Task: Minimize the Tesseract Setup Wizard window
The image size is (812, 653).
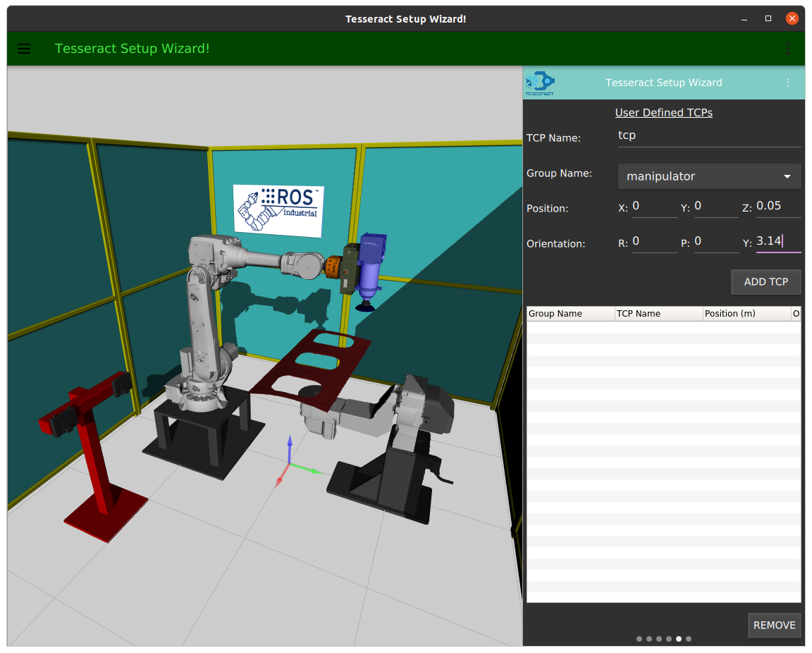Action: click(745, 18)
